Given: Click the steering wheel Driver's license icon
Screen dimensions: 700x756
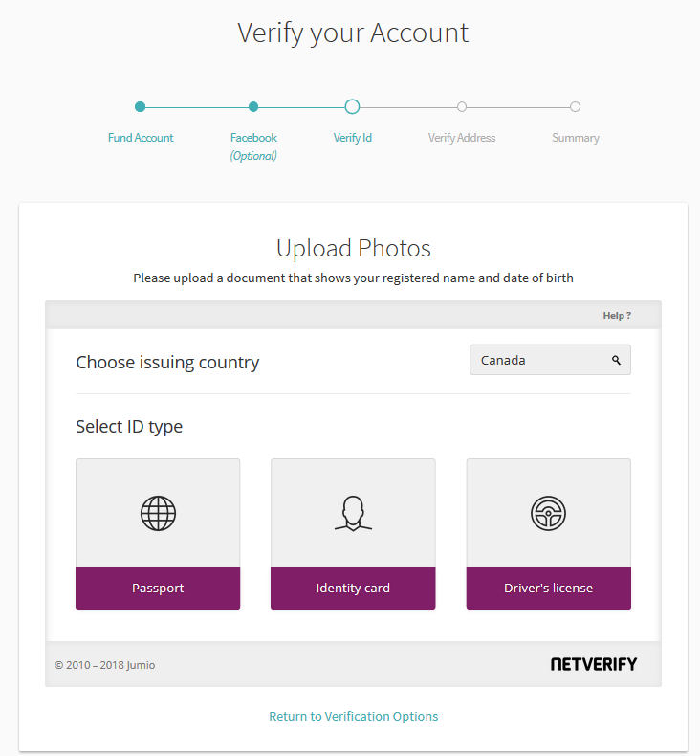Looking at the screenshot, I should pyautogui.click(x=548, y=513).
